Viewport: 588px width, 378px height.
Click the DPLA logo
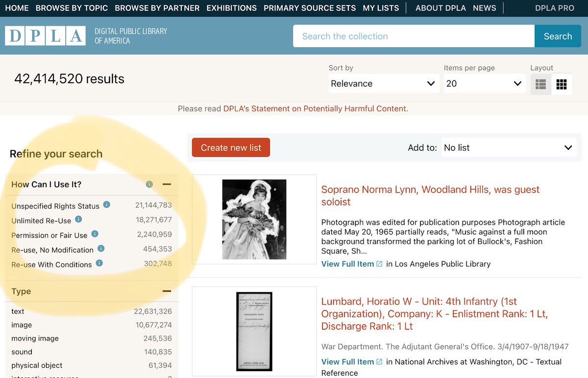click(45, 36)
